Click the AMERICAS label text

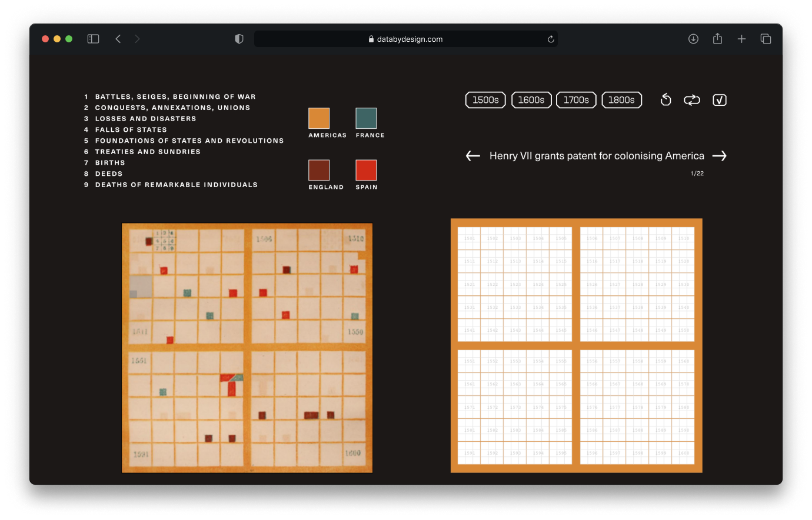click(x=328, y=135)
